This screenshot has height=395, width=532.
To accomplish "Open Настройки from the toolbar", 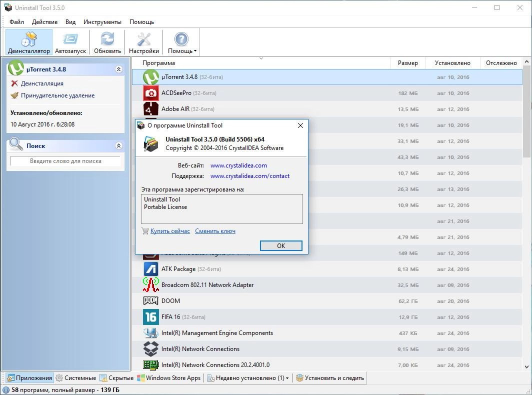I will [144, 42].
